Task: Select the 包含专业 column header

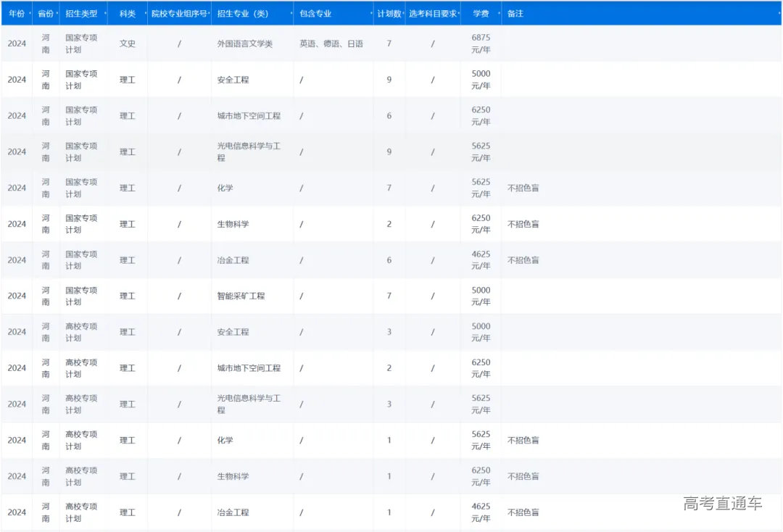Action: (316, 14)
